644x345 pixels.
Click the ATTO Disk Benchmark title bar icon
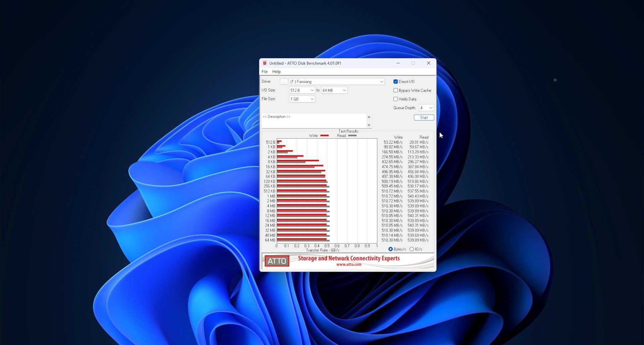(265, 63)
